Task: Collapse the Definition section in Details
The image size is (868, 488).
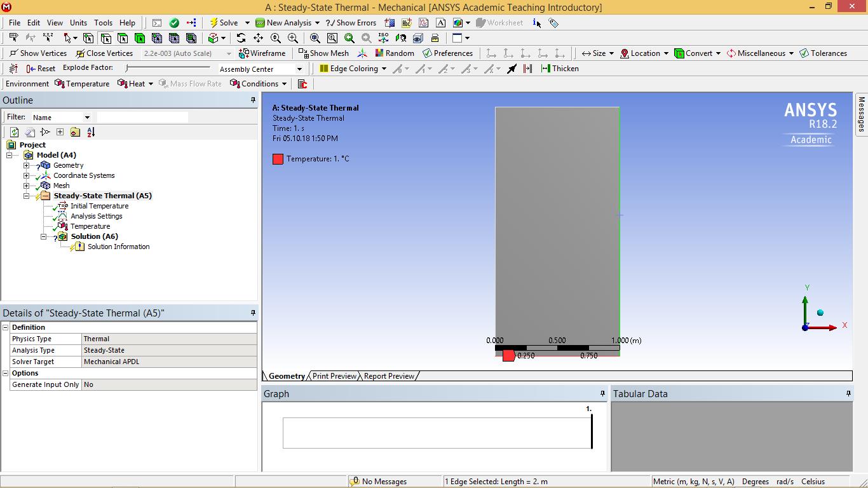Action: [6, 327]
